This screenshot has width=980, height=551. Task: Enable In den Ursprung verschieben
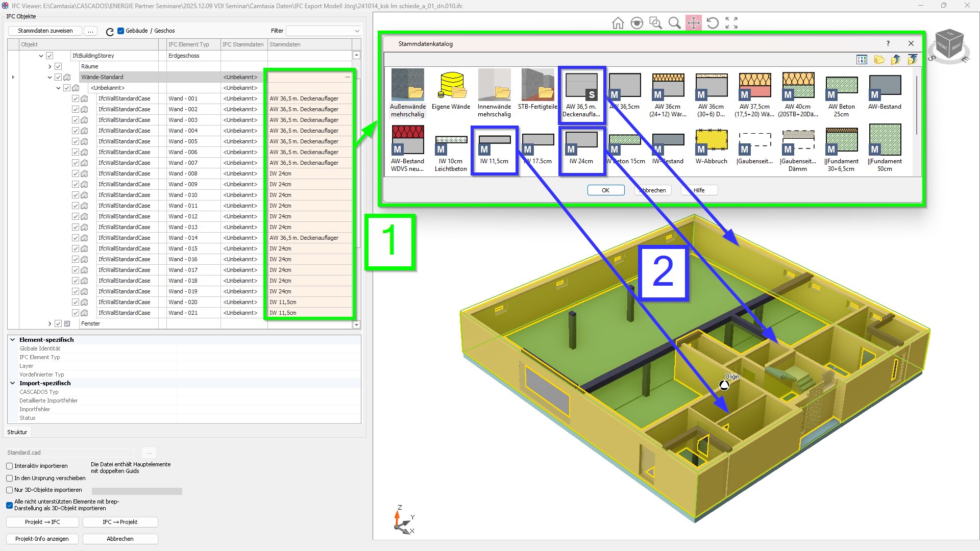(x=10, y=478)
